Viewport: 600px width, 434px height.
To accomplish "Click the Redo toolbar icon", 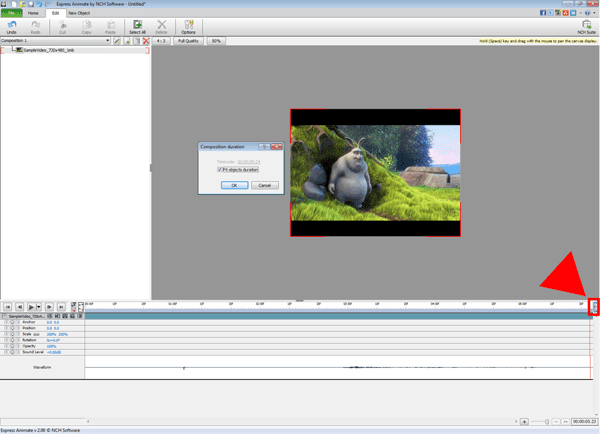I will [x=35, y=24].
